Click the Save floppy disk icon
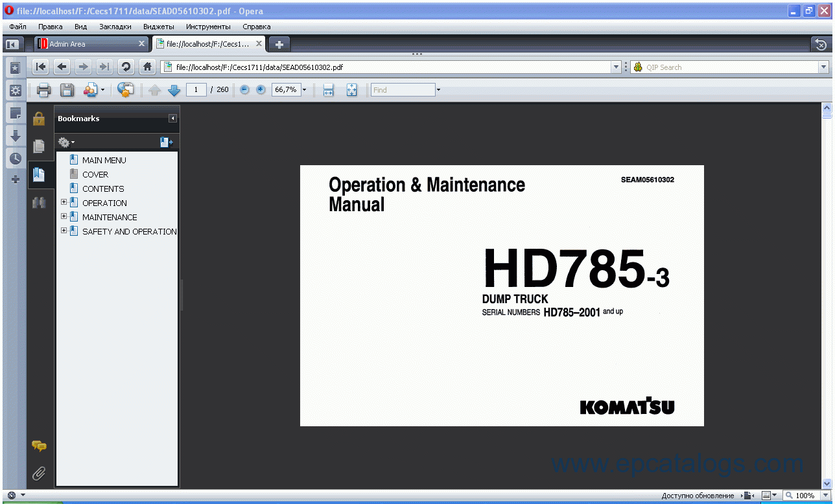835x504 pixels. coord(67,90)
